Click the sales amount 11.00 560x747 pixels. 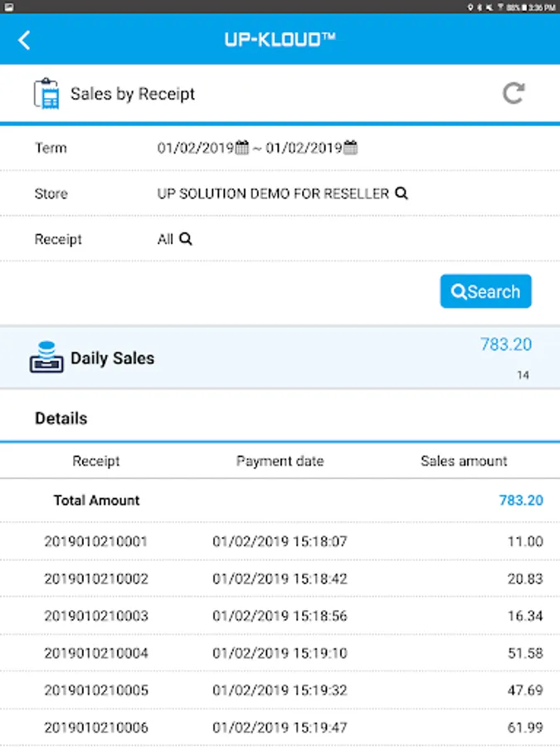point(525,542)
